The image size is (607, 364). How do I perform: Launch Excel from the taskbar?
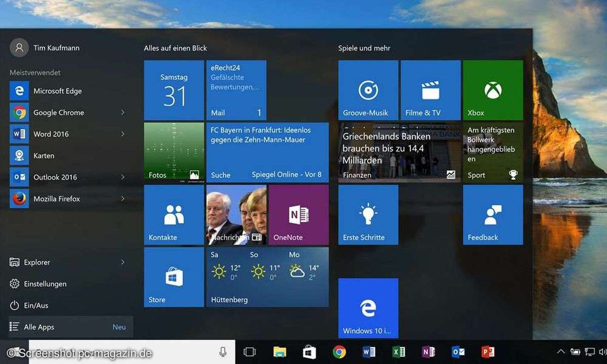[399, 352]
